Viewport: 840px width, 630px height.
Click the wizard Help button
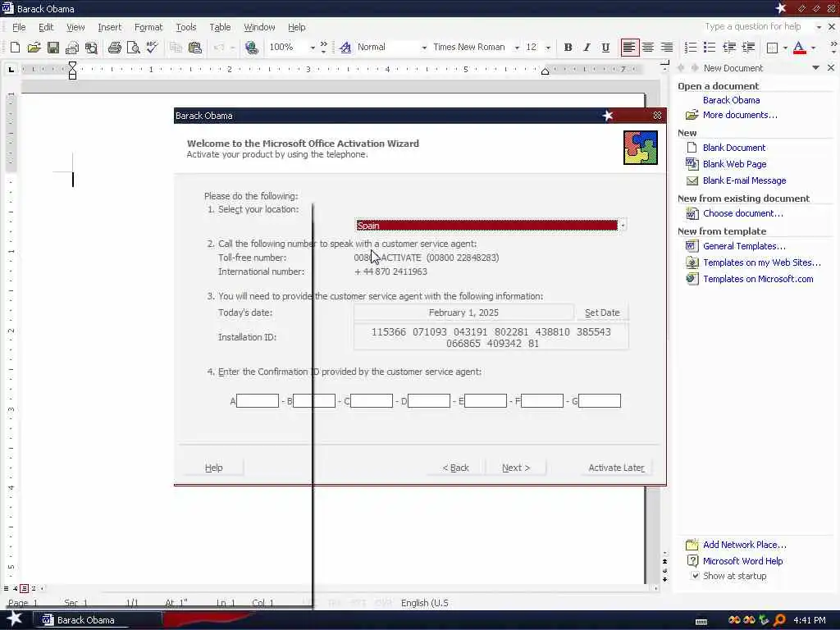point(214,468)
